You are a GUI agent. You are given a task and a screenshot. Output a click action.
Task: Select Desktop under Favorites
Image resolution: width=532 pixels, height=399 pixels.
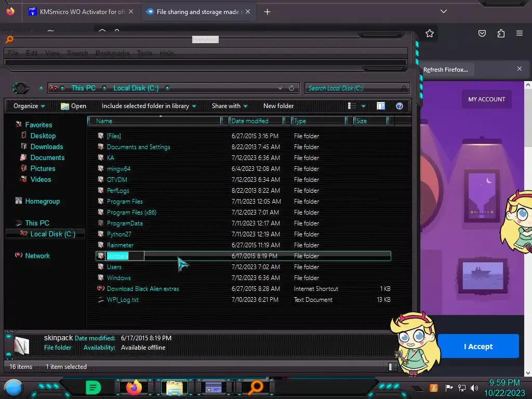click(43, 136)
